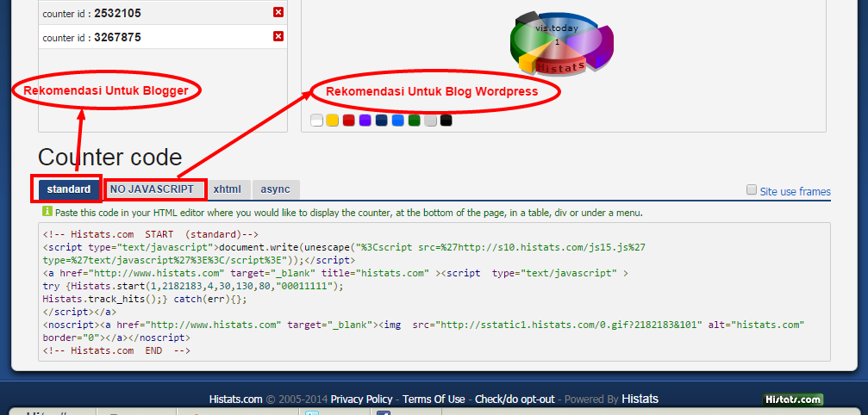Select the counter id 2532105 row
Viewport: 868px width, 415px height.
pos(163,13)
